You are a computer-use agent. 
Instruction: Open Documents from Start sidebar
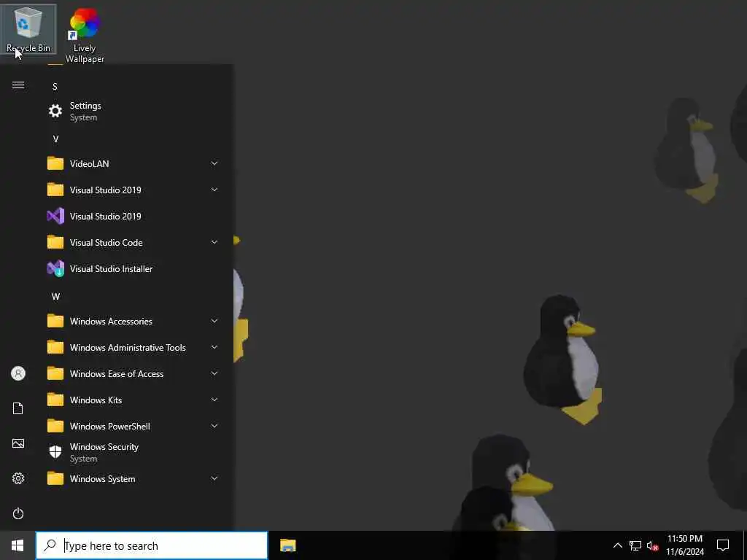pos(18,408)
